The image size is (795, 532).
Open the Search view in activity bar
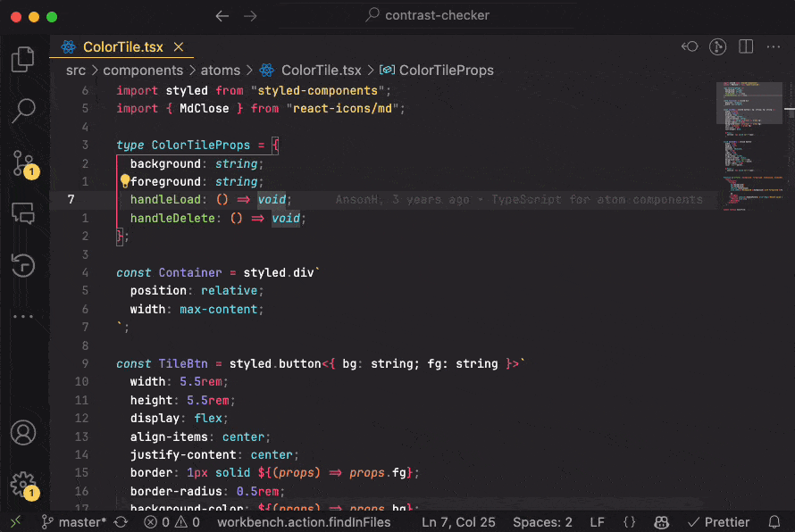pos(23,112)
